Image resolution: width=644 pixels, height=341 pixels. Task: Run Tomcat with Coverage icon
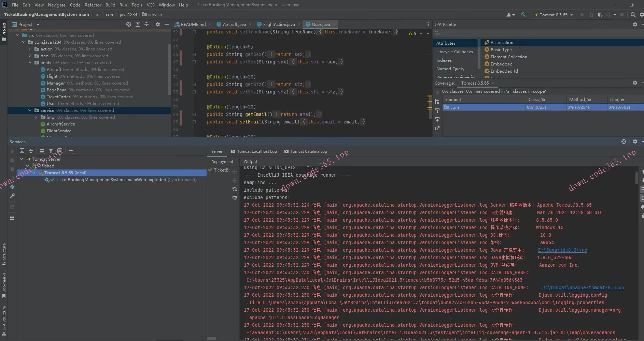(x=600, y=15)
